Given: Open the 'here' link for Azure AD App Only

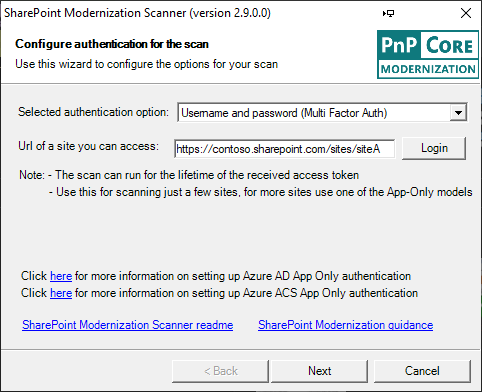Looking at the screenshot, I should 61,276.
